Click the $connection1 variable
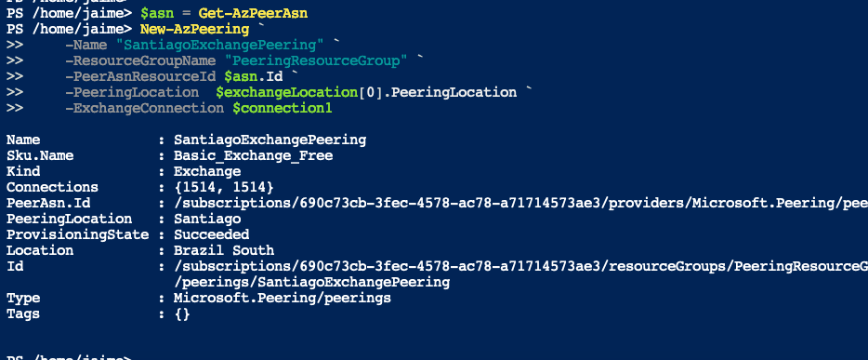 click(x=282, y=108)
